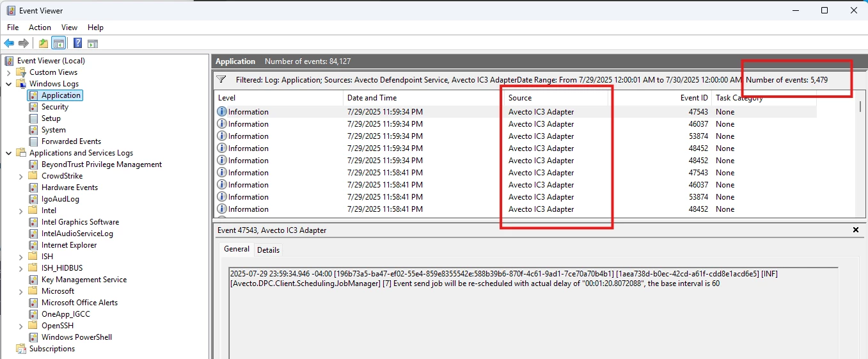868x359 pixels.
Task: Select event 47543 at 11:59:34 PM
Action: [516, 112]
